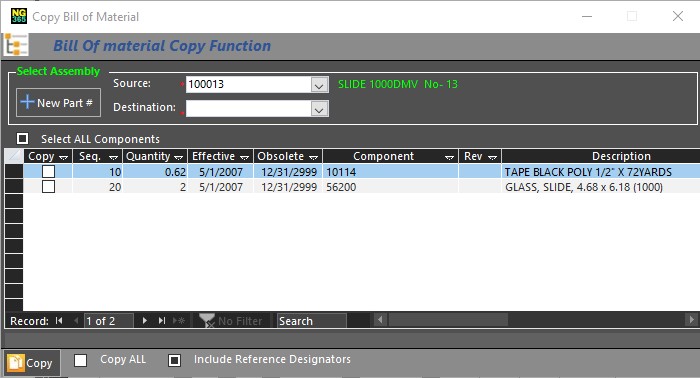Open the Effective column filter arrow

click(x=244, y=157)
